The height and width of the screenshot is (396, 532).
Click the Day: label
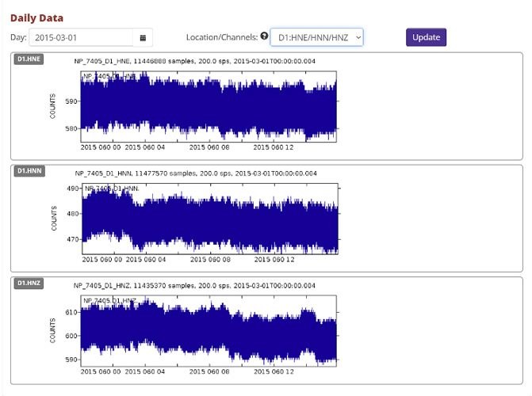18,37
